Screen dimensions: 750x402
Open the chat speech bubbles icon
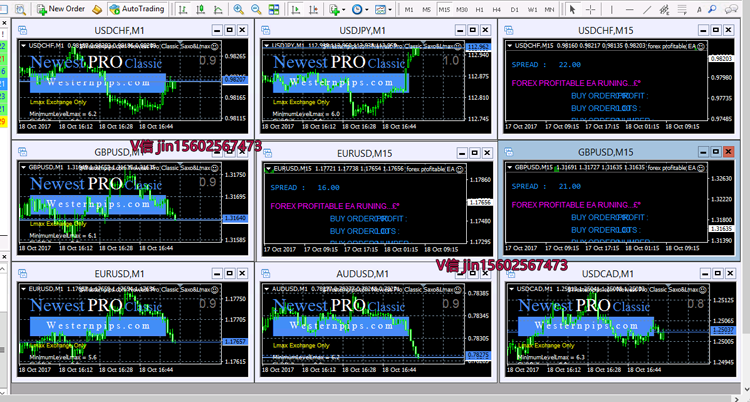pyautogui.click(x=731, y=9)
